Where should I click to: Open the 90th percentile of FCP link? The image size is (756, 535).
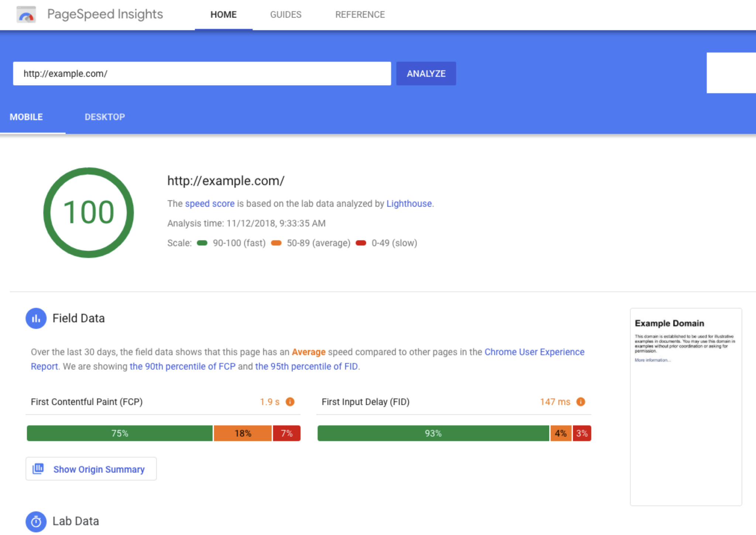point(182,366)
